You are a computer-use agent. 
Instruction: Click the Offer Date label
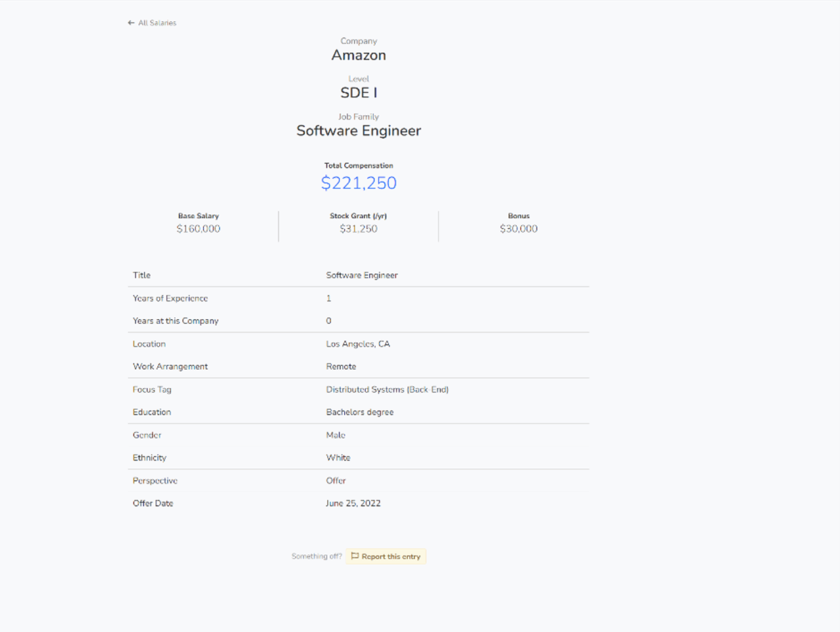153,503
